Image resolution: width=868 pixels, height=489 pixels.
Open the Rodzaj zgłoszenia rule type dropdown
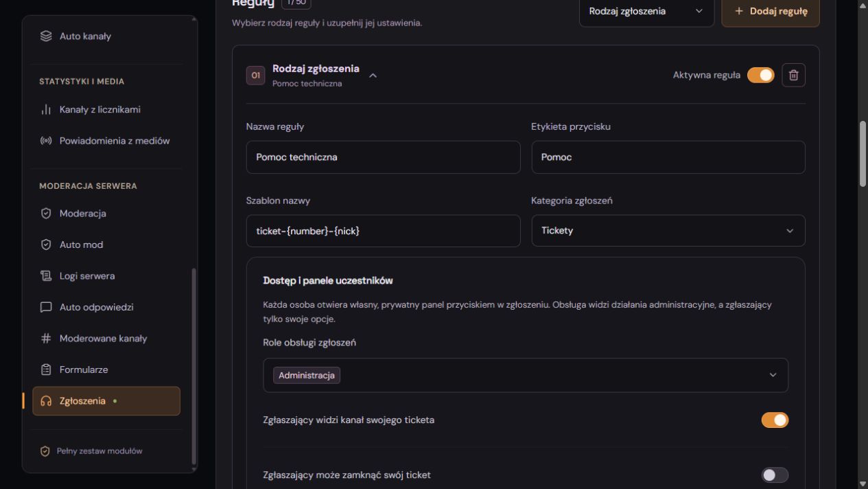point(646,12)
